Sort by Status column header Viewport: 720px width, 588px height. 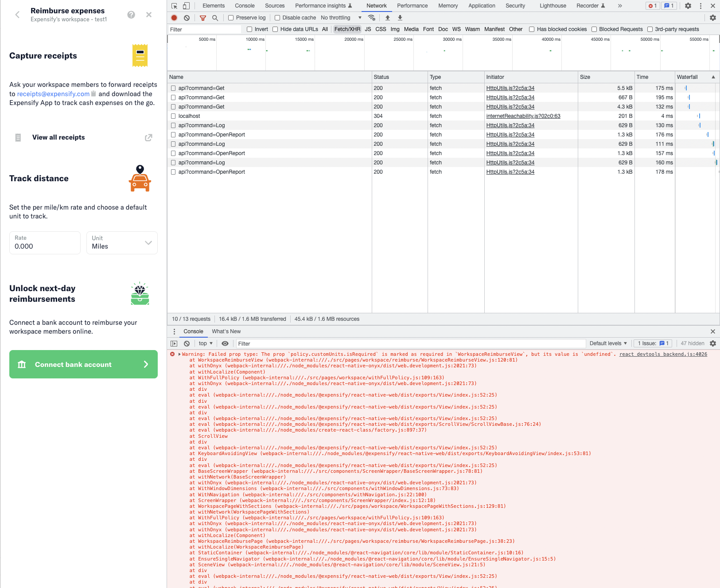pos(399,77)
